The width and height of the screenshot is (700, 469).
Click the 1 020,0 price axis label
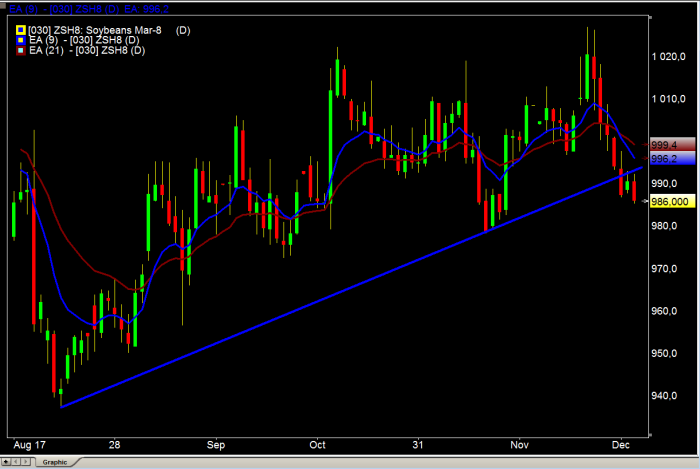667,57
